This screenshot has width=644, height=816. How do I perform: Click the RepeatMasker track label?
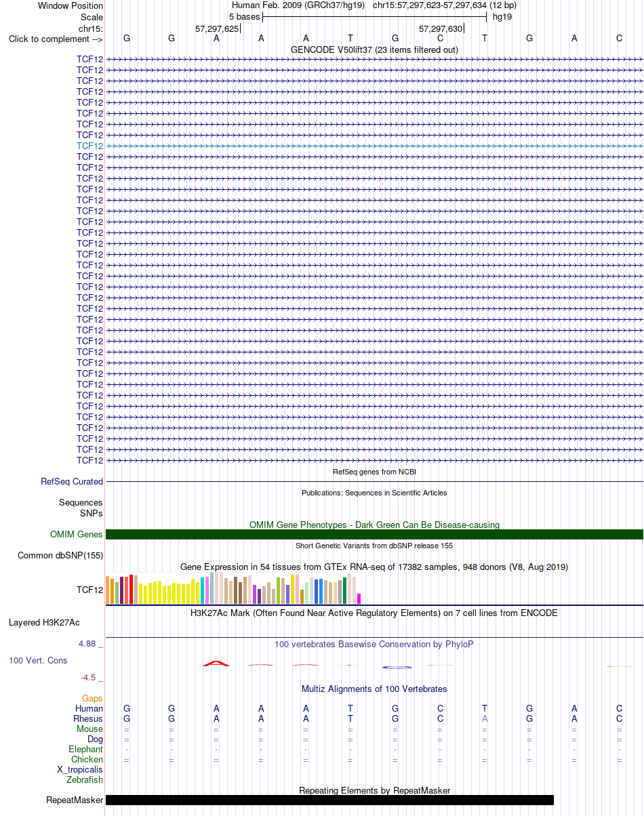pos(75,800)
